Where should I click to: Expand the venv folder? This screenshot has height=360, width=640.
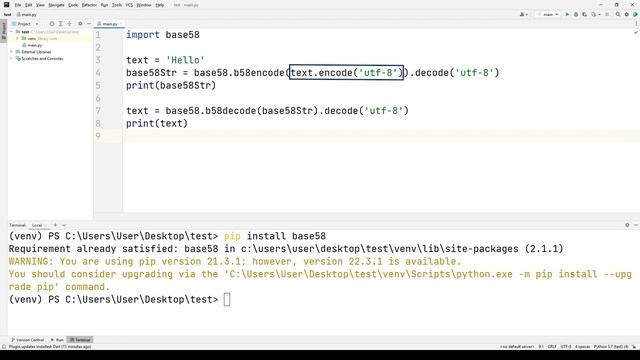click(17, 38)
